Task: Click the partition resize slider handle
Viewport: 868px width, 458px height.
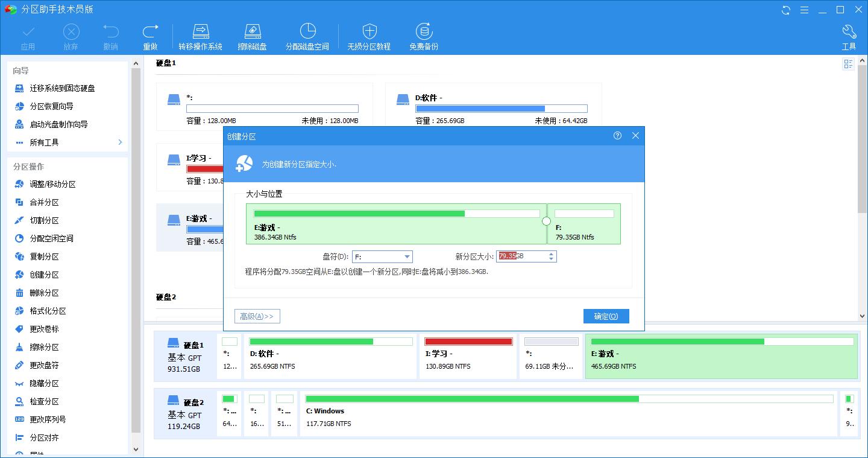Action: (546, 221)
